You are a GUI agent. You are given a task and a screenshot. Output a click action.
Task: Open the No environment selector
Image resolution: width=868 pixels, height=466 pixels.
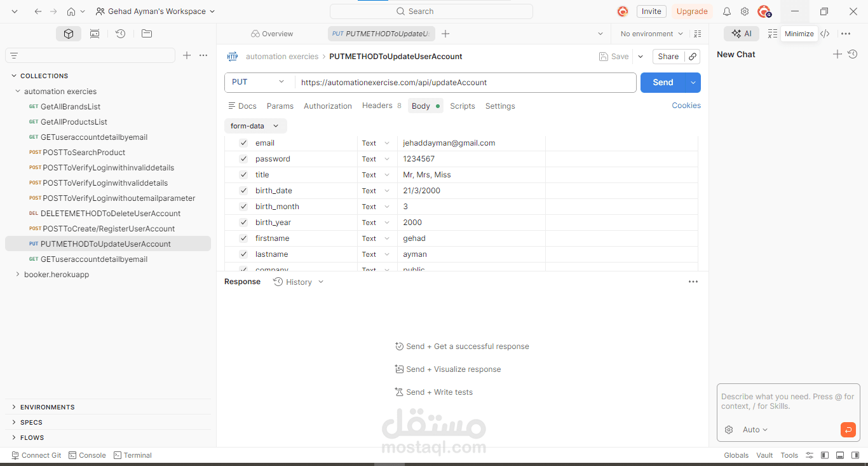point(651,34)
